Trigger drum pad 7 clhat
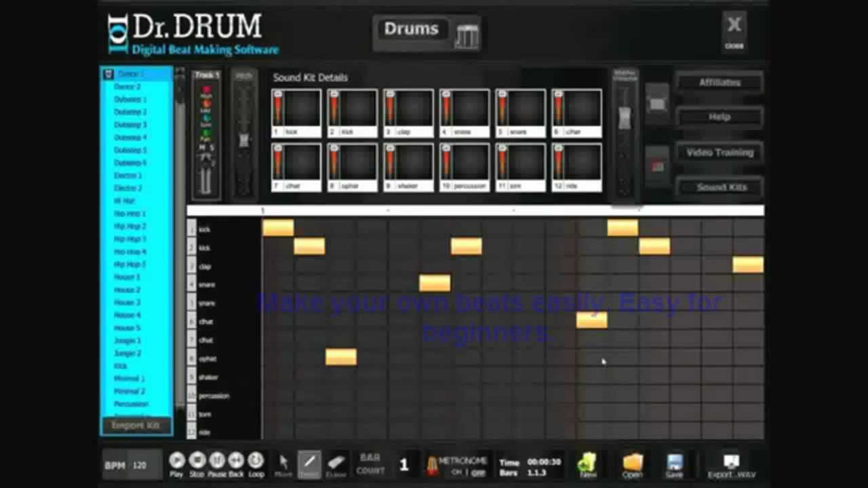The image size is (868, 488). 296,167
